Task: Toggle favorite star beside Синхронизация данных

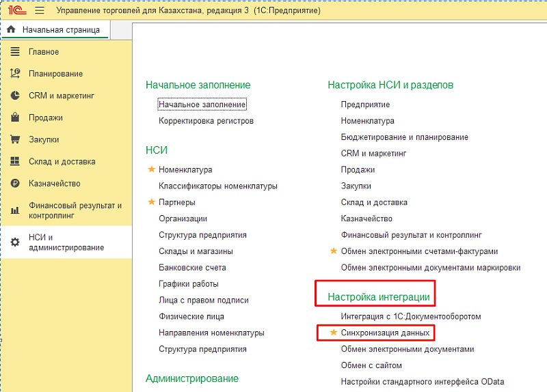Action: point(334,333)
